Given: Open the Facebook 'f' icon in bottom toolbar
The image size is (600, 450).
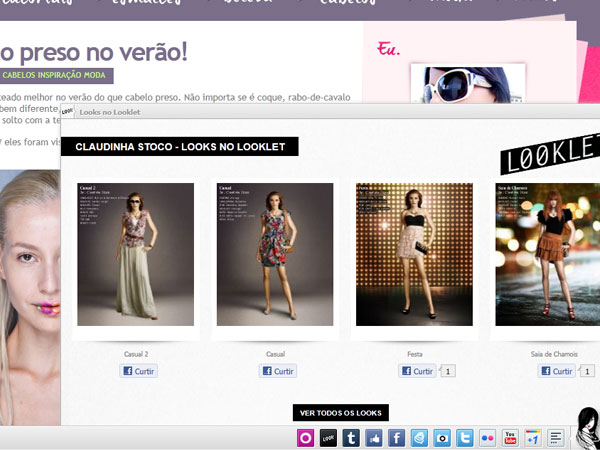Looking at the screenshot, I should coord(396,438).
